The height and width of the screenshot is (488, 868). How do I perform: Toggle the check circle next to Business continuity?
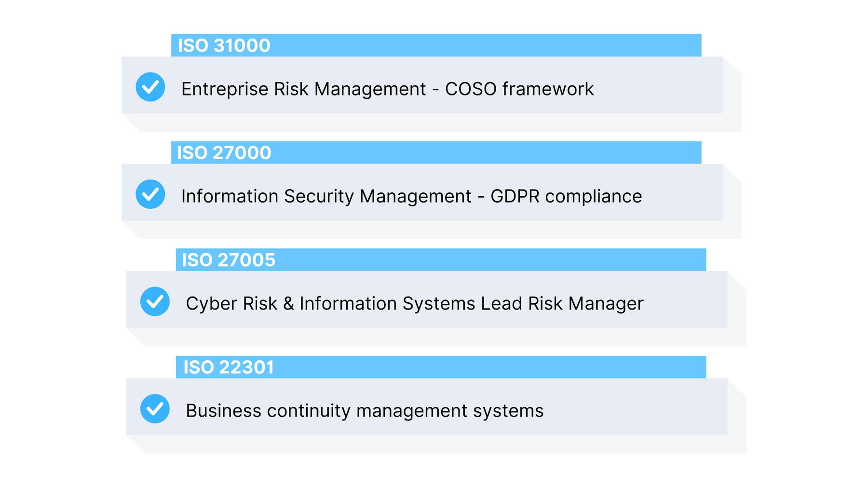(155, 409)
